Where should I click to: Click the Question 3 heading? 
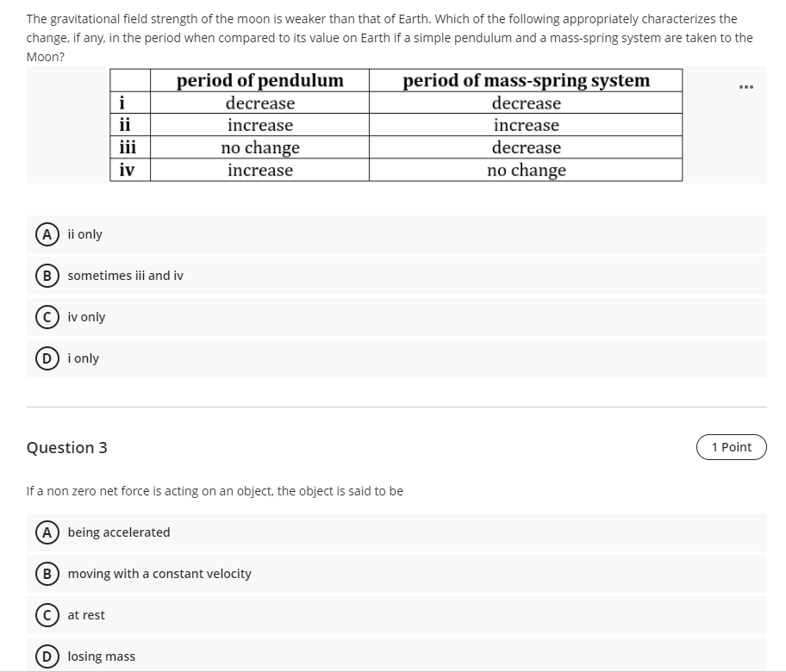click(66, 447)
